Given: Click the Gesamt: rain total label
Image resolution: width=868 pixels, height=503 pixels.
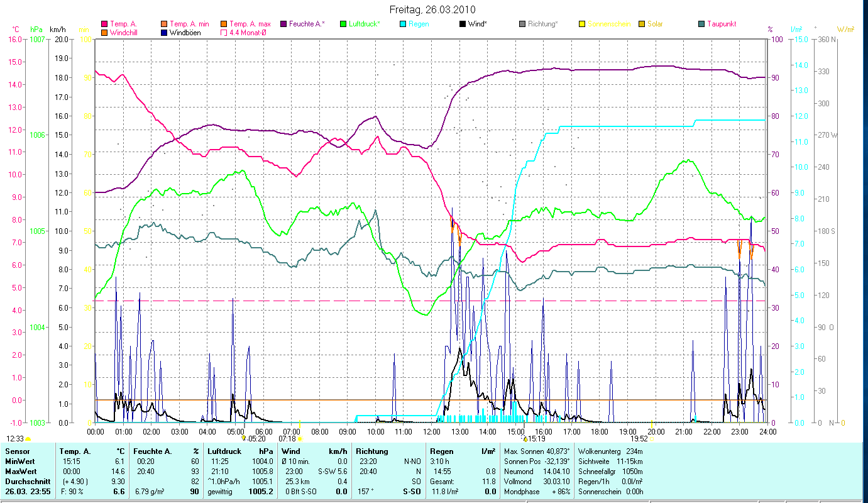Looking at the screenshot, I should coord(442,481).
